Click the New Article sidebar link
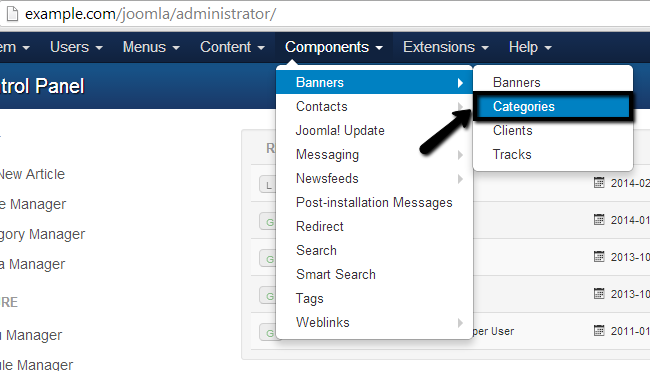This screenshot has height=371, width=650. point(32,174)
